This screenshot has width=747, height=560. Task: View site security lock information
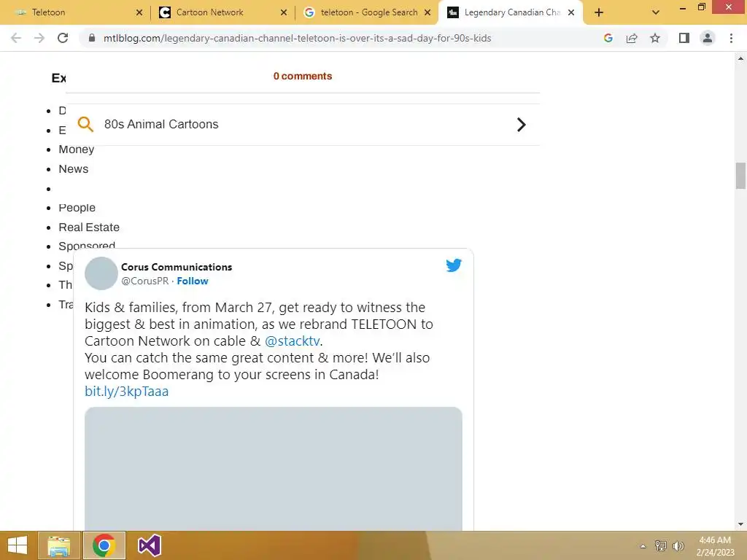pyautogui.click(x=92, y=38)
